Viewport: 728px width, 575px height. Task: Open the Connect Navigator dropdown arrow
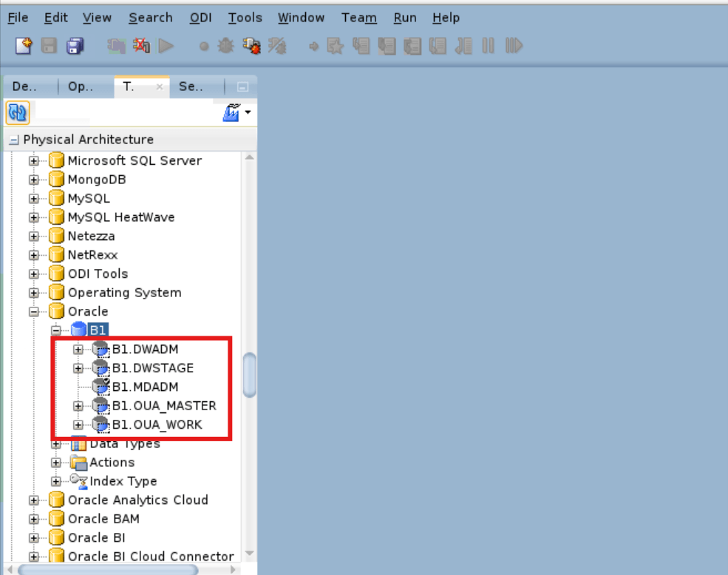point(248,112)
